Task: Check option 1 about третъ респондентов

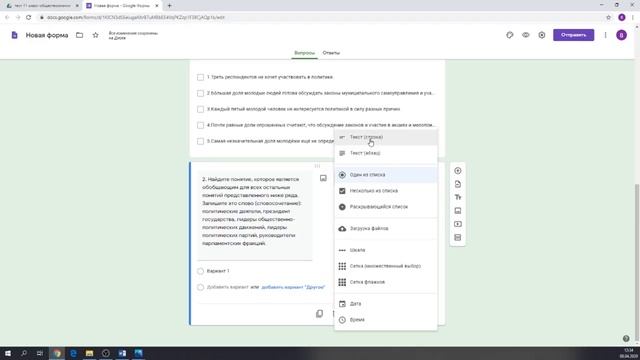Action: coord(200,77)
